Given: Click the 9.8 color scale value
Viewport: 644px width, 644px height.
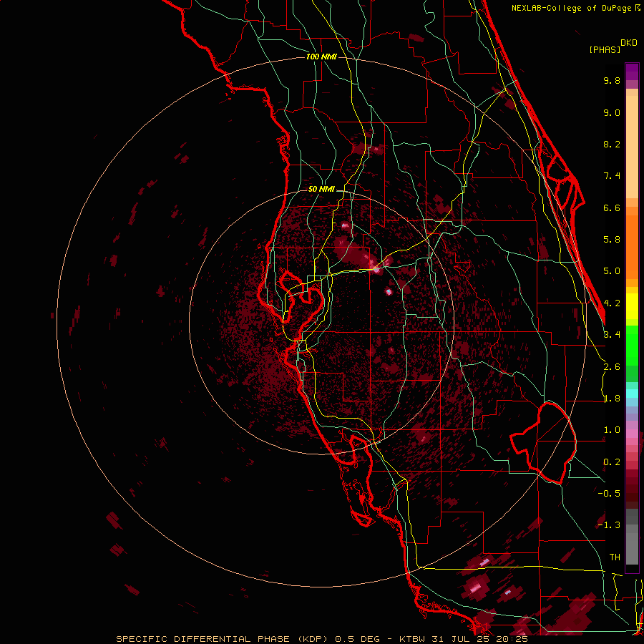Looking at the screenshot, I should click(612, 80).
